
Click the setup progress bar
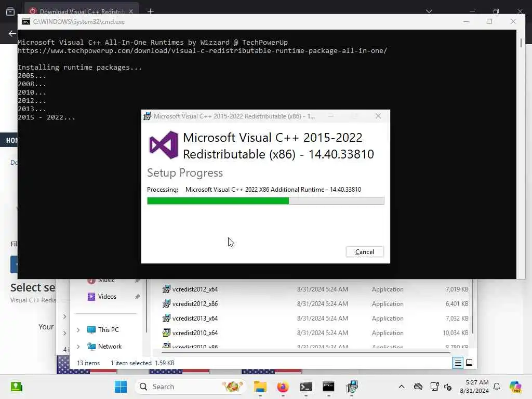point(265,201)
